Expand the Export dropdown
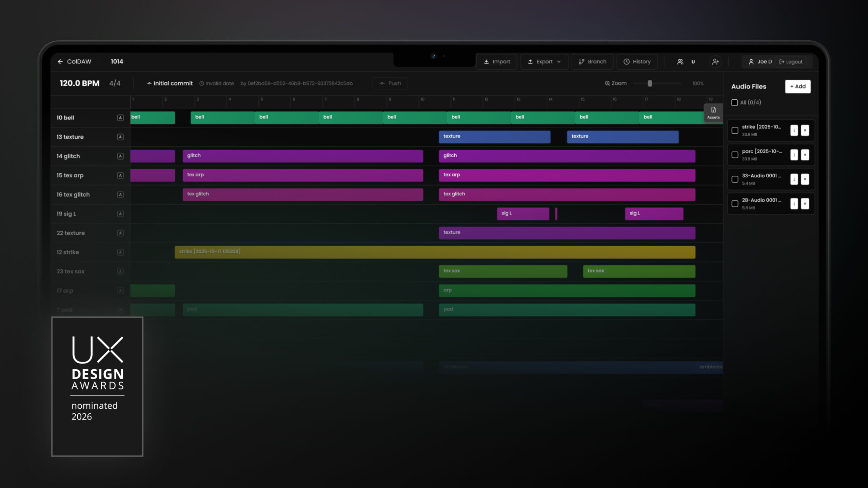Viewport: 868px width, 488px height. point(544,62)
